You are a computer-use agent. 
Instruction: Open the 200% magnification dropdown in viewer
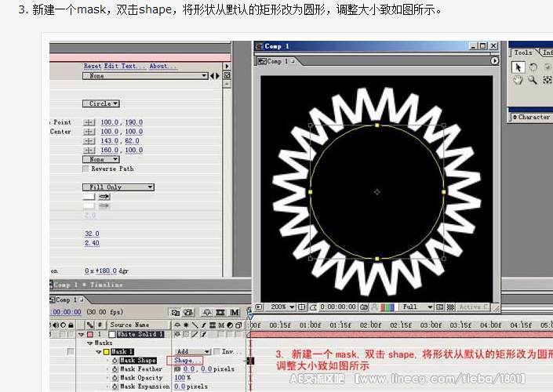[x=280, y=307]
